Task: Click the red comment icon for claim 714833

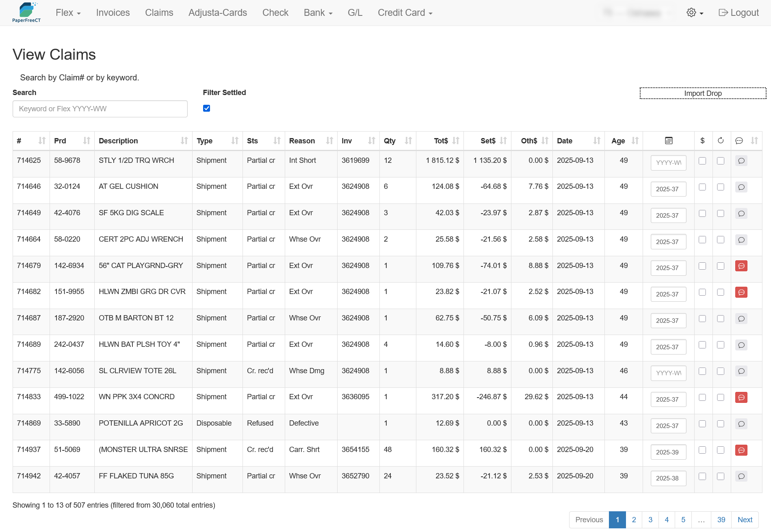Action: pos(741,398)
